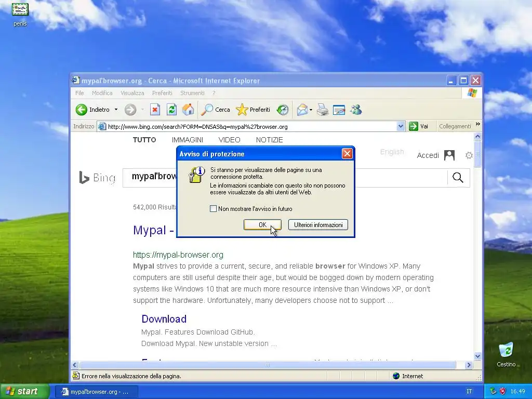Screen dimensions: 532x399
Task: Confirm the security warning with OK
Action: click(262, 224)
